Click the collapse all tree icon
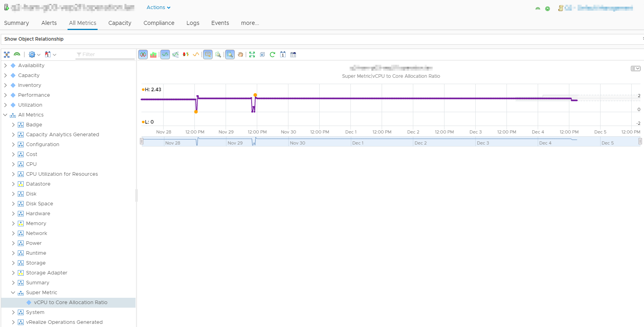644x327 pixels. (x=7, y=54)
